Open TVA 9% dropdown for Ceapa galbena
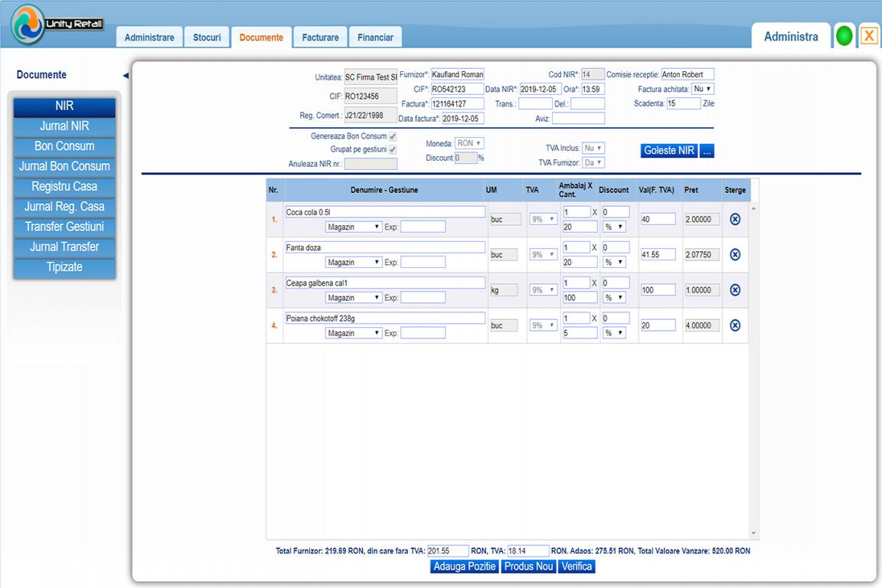This screenshot has height=588, width=882. tap(543, 289)
